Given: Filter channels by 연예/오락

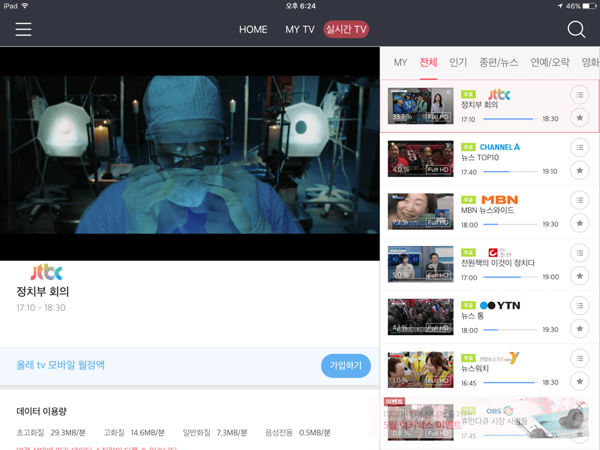Looking at the screenshot, I should 549,62.
